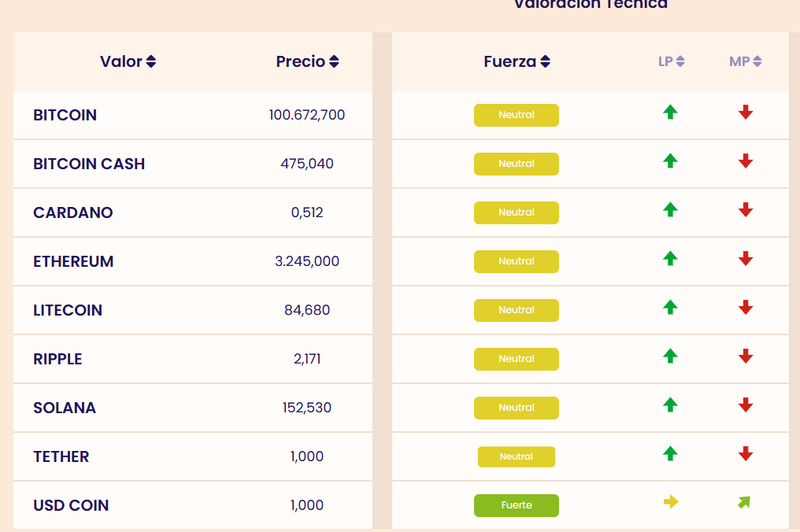Click the yellow Neutral badge for Litecoin
Screen dimensions: 800x532
click(x=517, y=310)
